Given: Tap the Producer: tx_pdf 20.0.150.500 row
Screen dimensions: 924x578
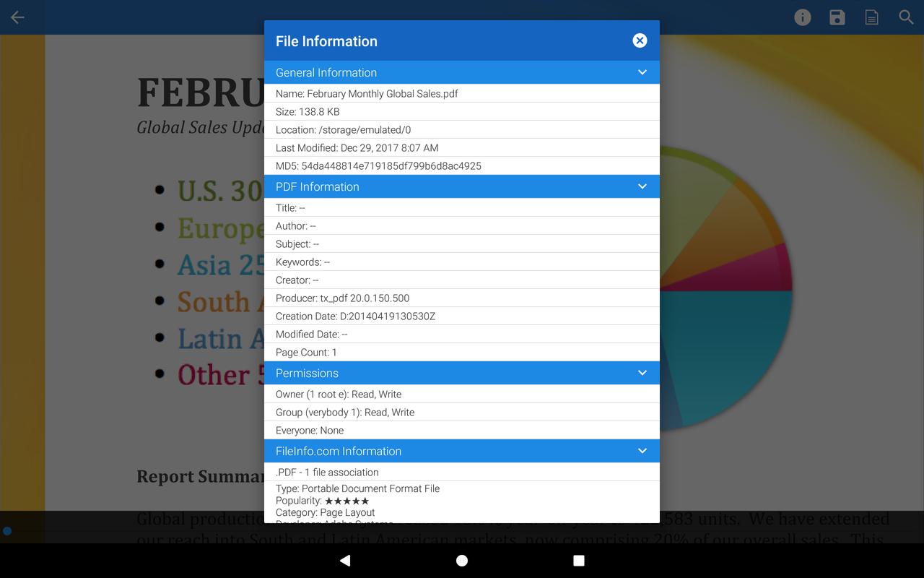Looking at the screenshot, I should (x=462, y=298).
